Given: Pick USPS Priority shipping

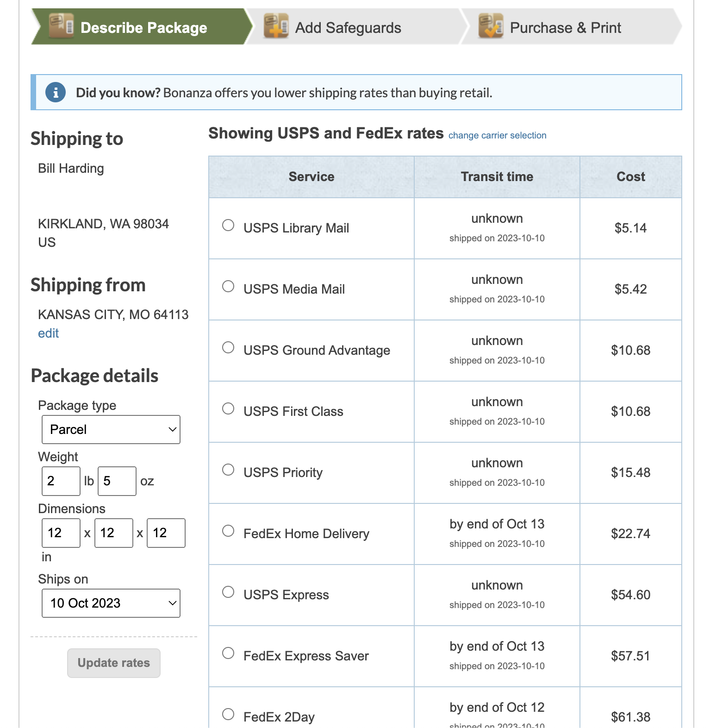Looking at the screenshot, I should (x=228, y=470).
